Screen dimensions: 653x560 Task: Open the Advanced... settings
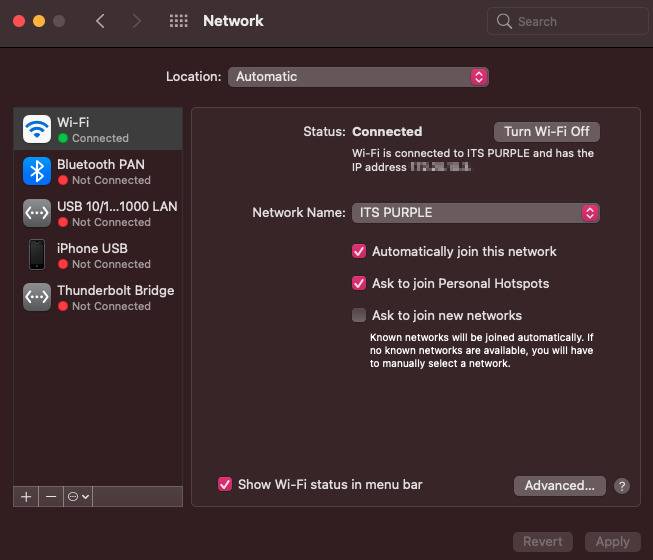559,486
